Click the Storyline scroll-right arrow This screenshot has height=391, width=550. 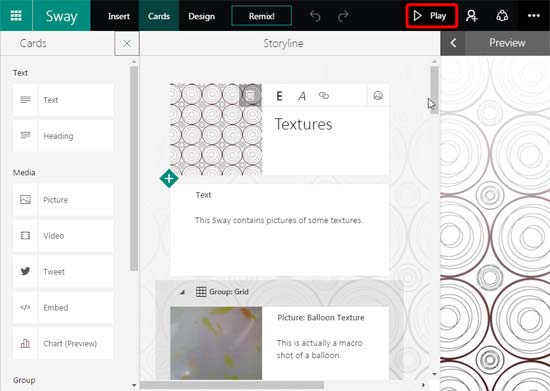pyautogui.click(x=423, y=385)
